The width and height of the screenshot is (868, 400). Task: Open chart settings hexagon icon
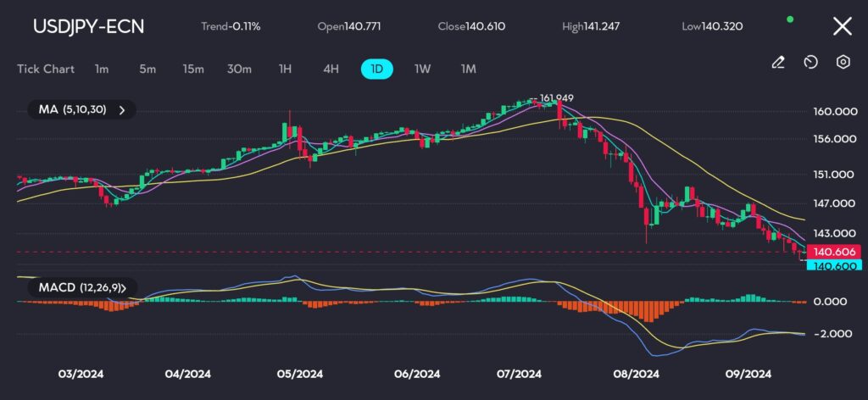(843, 62)
